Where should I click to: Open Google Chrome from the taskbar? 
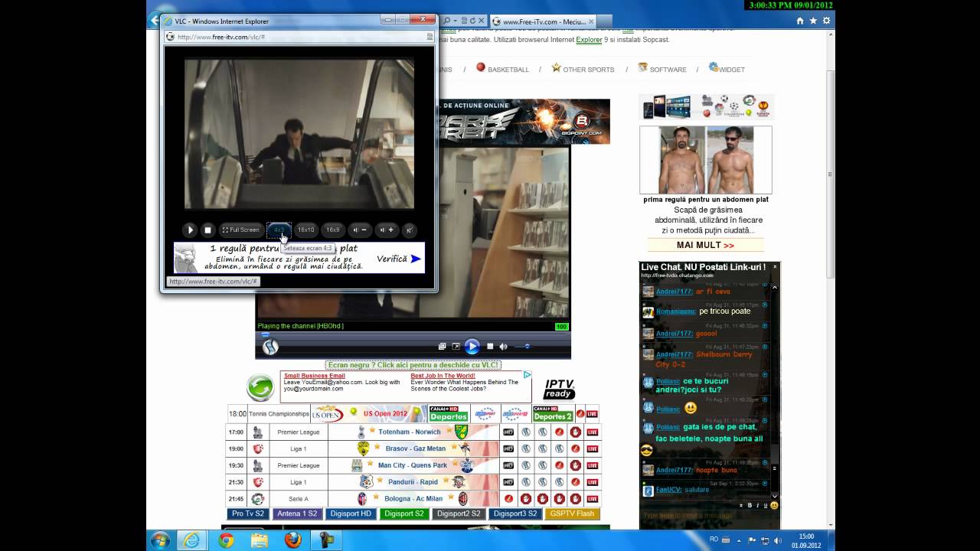pos(226,540)
